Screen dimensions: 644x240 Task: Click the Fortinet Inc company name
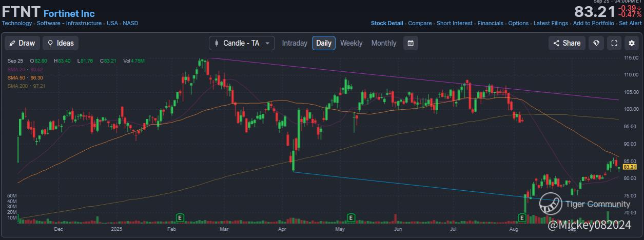(x=69, y=14)
